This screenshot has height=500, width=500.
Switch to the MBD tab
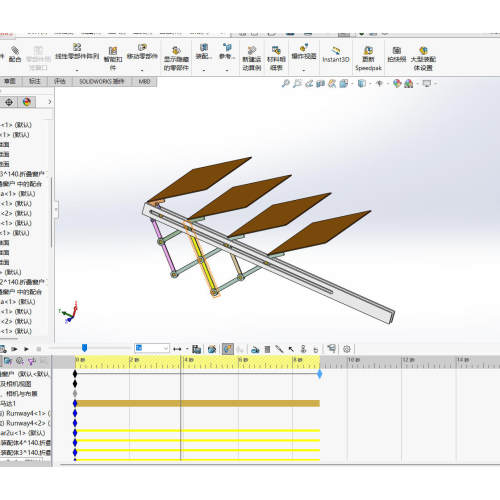click(144, 81)
